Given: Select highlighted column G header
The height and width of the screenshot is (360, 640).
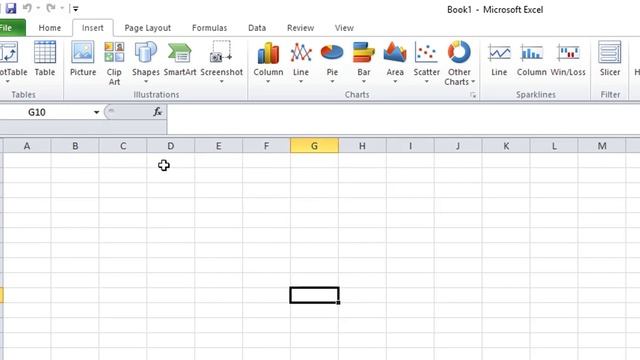Looking at the screenshot, I should click(x=314, y=146).
